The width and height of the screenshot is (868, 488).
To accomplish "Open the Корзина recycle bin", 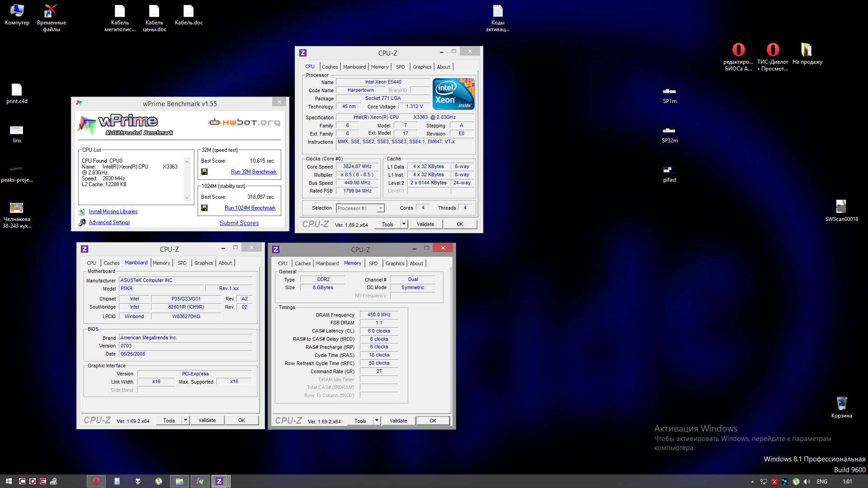I will point(841,407).
